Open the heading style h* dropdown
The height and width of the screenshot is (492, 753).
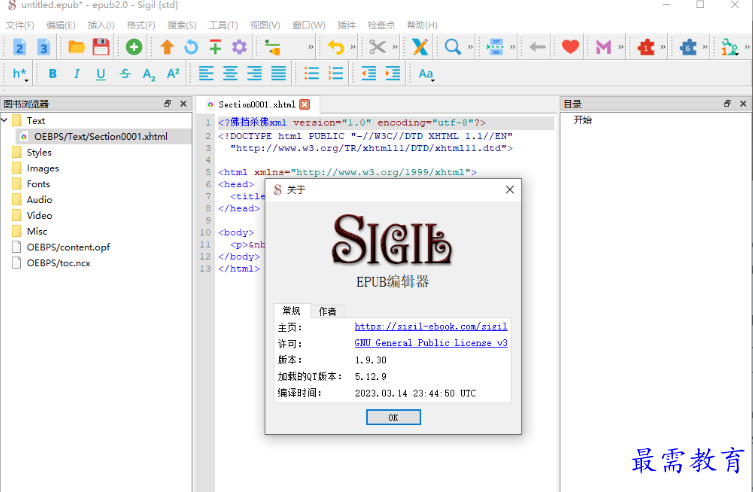(x=20, y=73)
